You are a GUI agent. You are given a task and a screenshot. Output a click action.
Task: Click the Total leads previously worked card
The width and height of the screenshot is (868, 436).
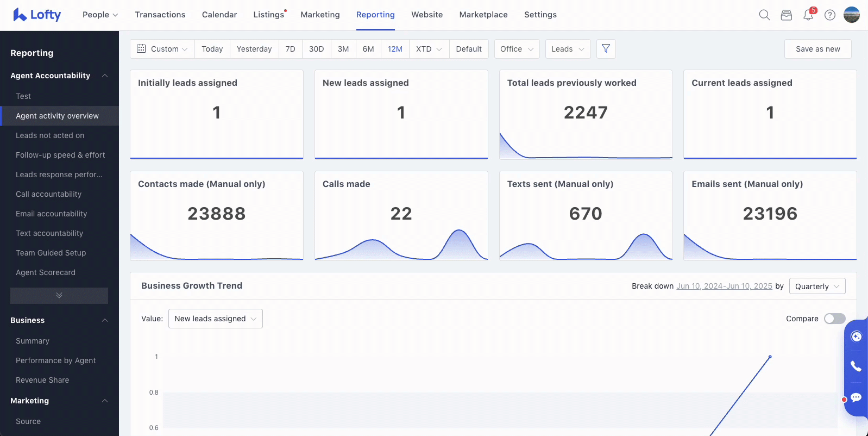(586, 114)
